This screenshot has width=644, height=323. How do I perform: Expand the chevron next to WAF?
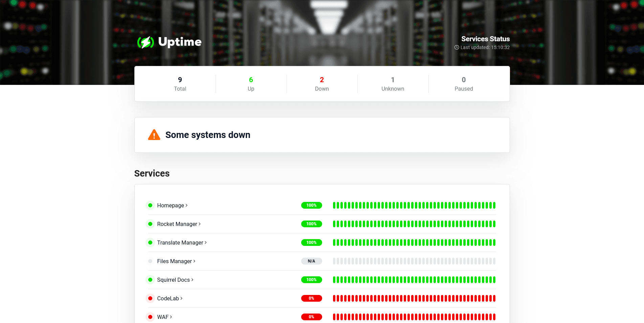pos(171,317)
